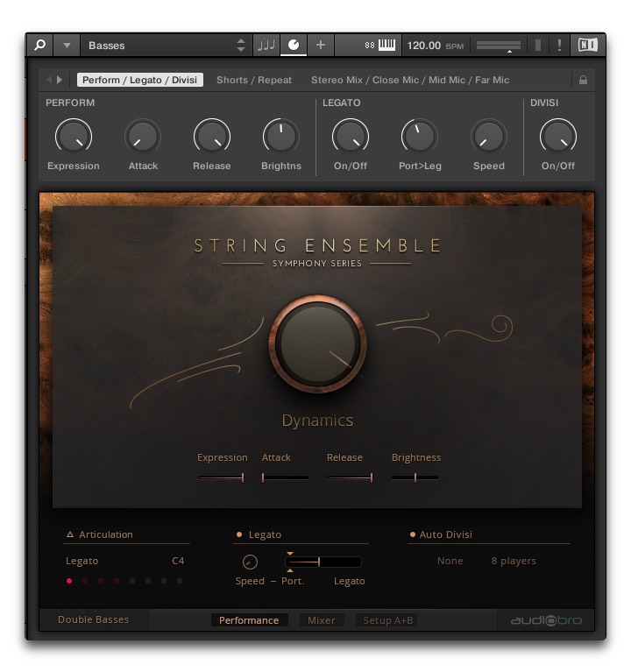Click the exclamation panic icon
This screenshot has height=672, width=631.
tap(559, 45)
